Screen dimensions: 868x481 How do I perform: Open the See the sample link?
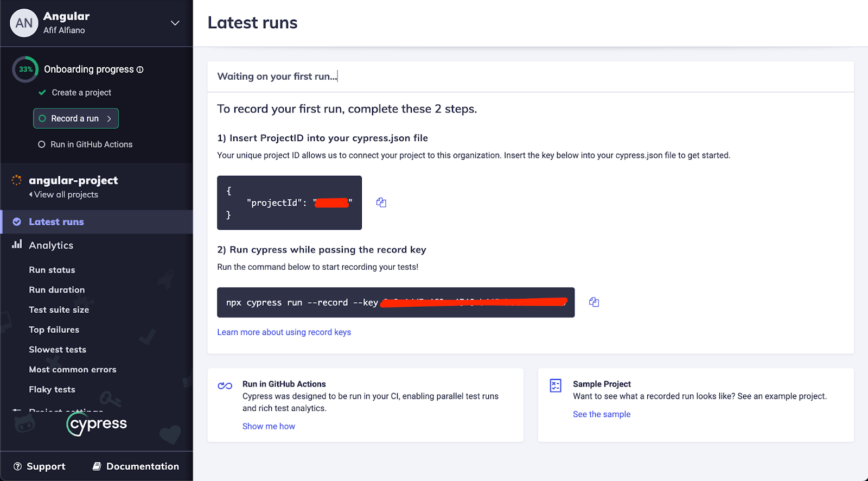pyautogui.click(x=602, y=414)
